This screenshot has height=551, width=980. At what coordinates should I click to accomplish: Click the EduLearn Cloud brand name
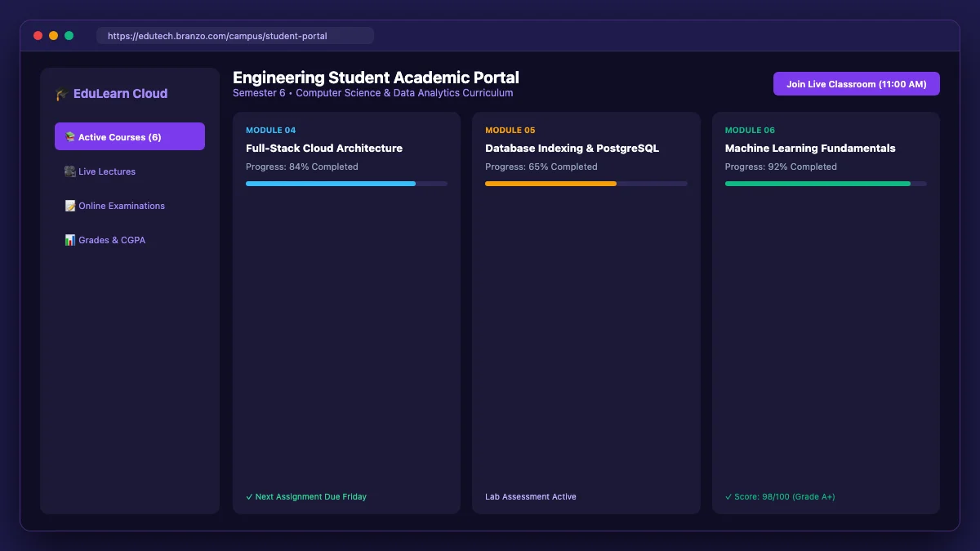pos(120,94)
